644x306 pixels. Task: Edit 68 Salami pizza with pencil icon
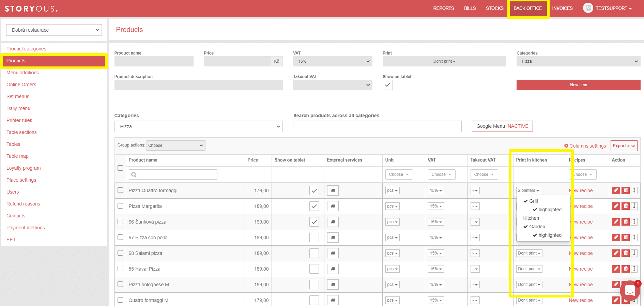[x=616, y=253]
